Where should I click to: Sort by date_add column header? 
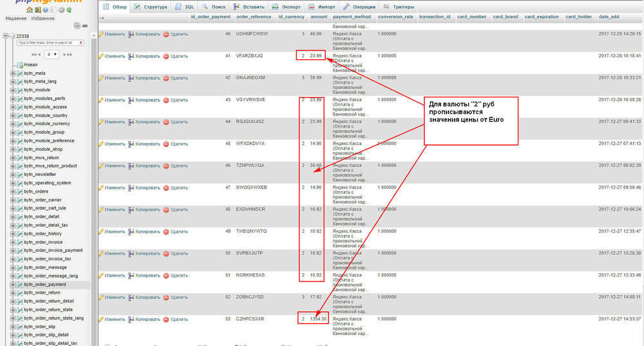click(609, 17)
